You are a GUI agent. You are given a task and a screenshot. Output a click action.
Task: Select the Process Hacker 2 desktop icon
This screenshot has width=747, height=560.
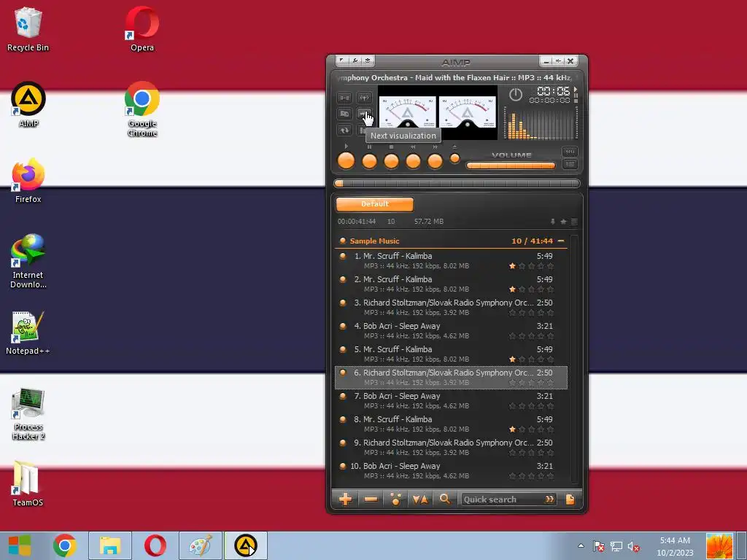pyautogui.click(x=28, y=414)
